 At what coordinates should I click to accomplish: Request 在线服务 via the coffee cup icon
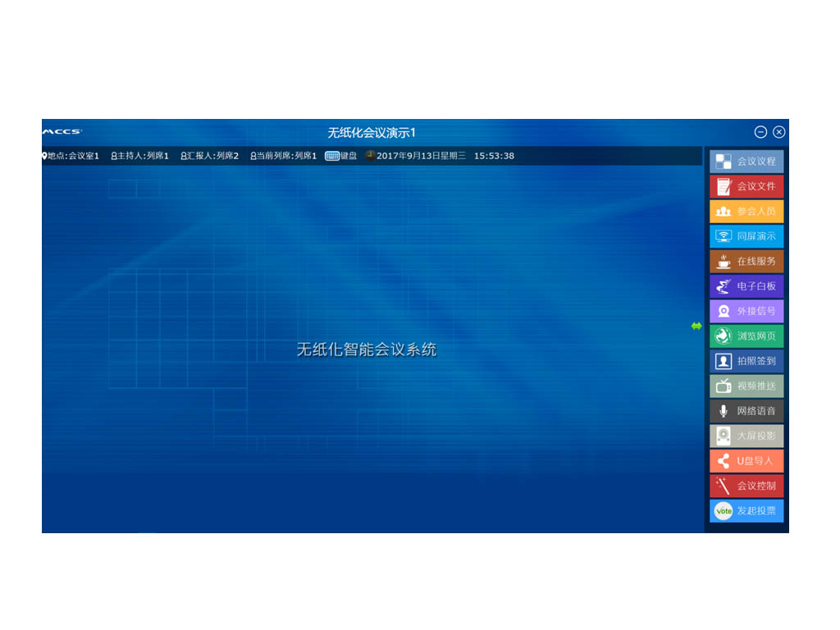tap(746, 262)
